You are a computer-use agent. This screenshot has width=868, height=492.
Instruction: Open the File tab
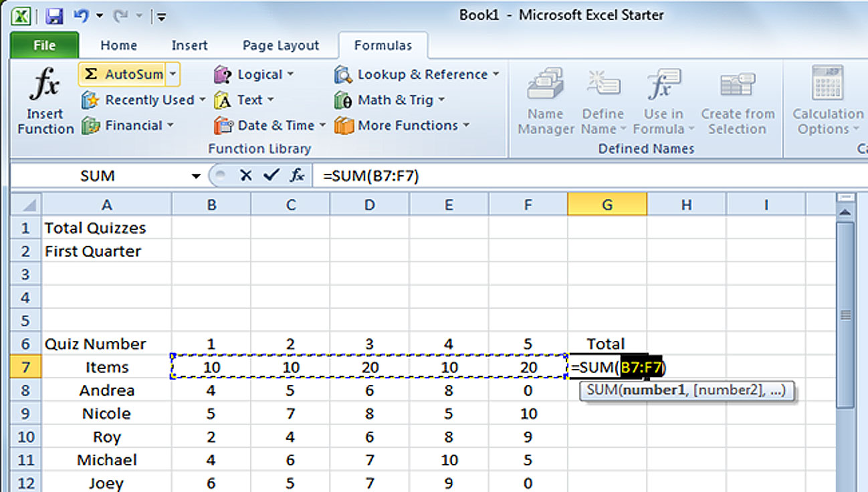click(44, 45)
